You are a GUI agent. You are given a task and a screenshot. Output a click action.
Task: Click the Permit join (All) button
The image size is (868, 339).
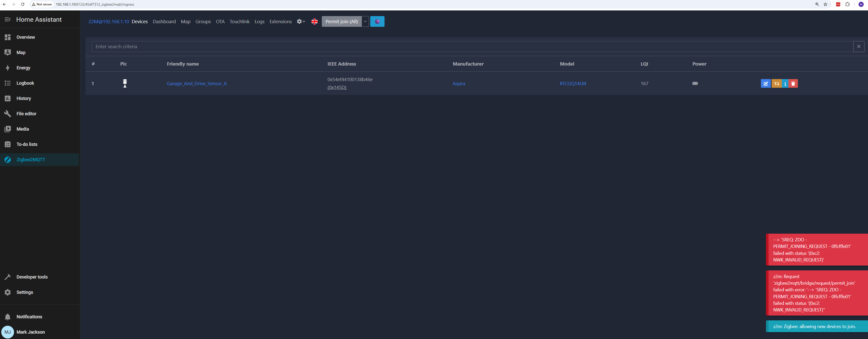coord(342,22)
